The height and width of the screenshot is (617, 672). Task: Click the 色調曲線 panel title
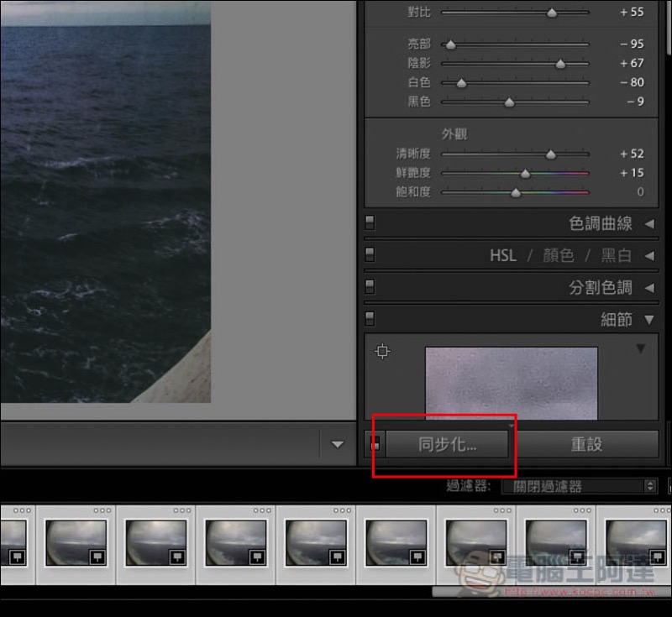(601, 223)
